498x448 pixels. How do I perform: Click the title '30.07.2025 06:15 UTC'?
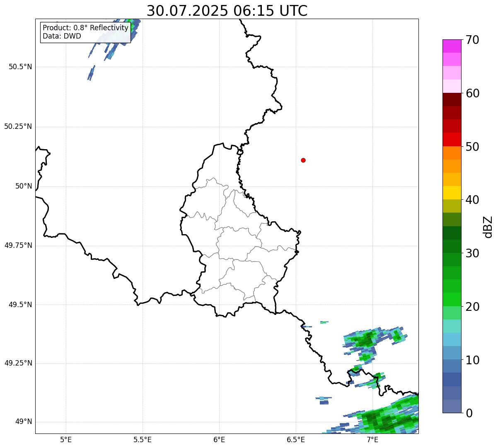pos(227,11)
